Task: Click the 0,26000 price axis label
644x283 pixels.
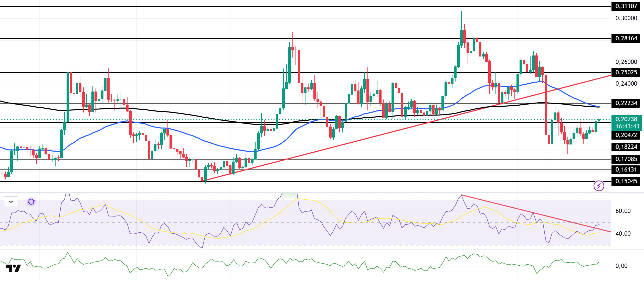Action: [626, 62]
